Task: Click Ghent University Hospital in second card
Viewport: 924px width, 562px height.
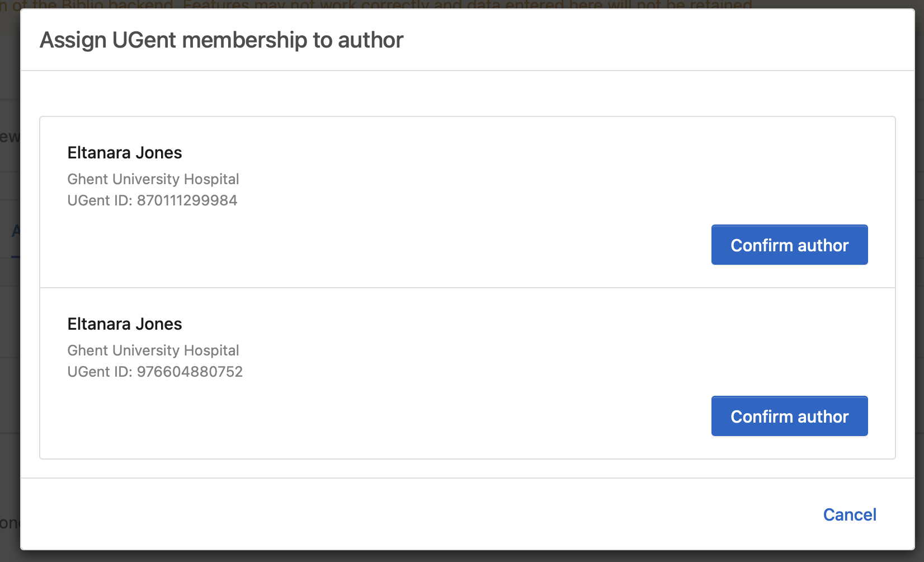Action: 153,350
